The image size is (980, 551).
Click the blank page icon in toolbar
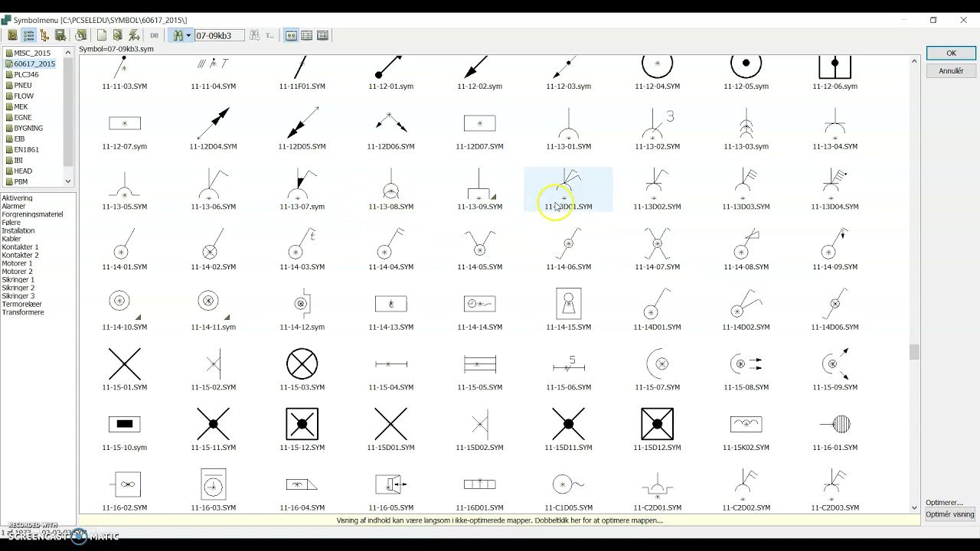(x=101, y=35)
